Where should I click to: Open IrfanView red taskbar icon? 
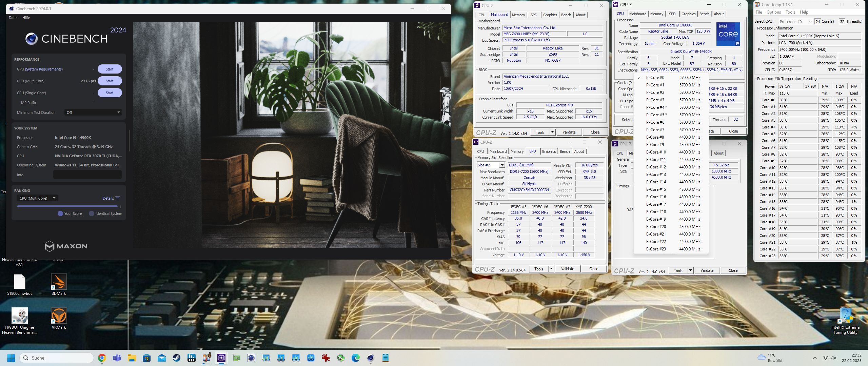coord(326,358)
